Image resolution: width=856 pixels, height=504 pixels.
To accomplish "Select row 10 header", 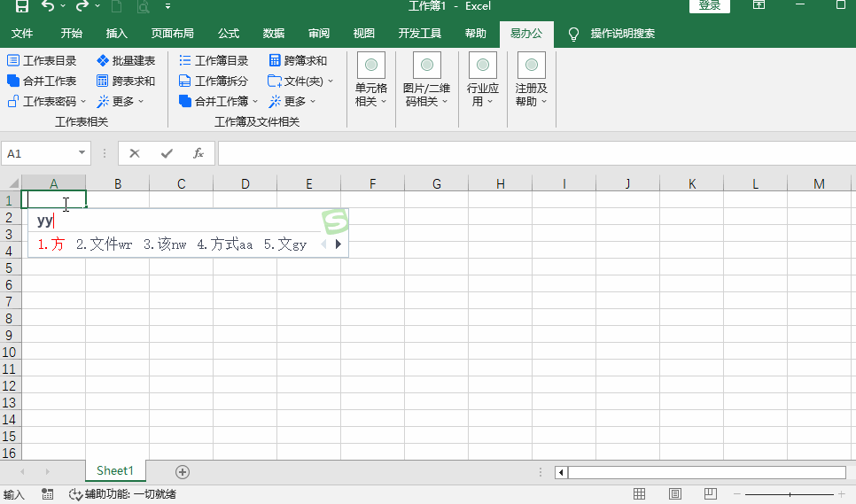I will click(x=9, y=352).
